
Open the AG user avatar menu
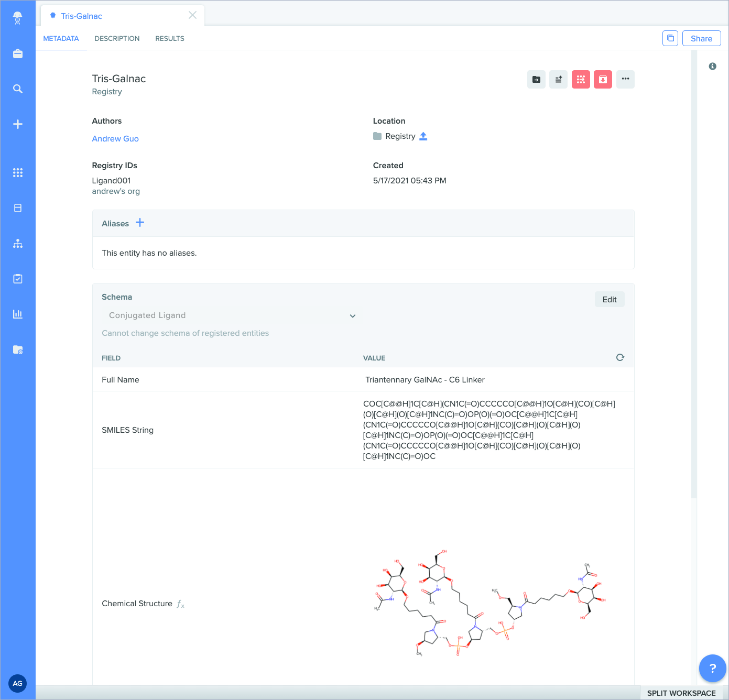click(17, 683)
